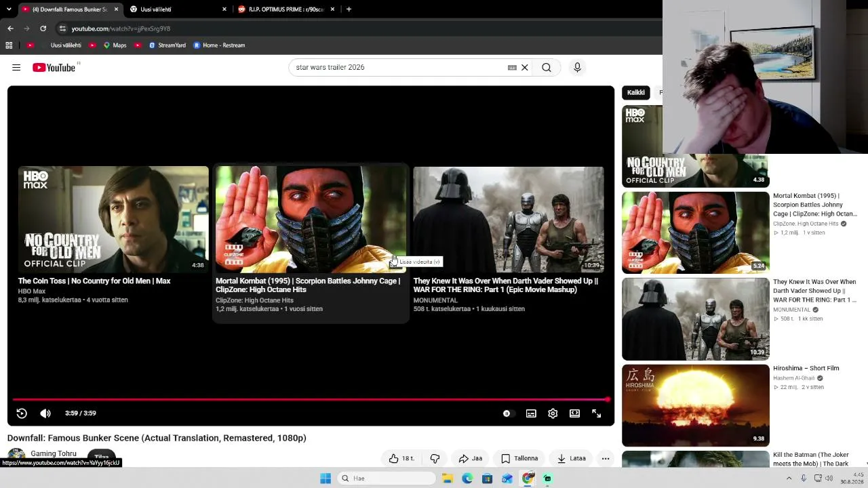Open 'Hiroshima – Short Film' title link
The image size is (868, 488).
pos(806,368)
